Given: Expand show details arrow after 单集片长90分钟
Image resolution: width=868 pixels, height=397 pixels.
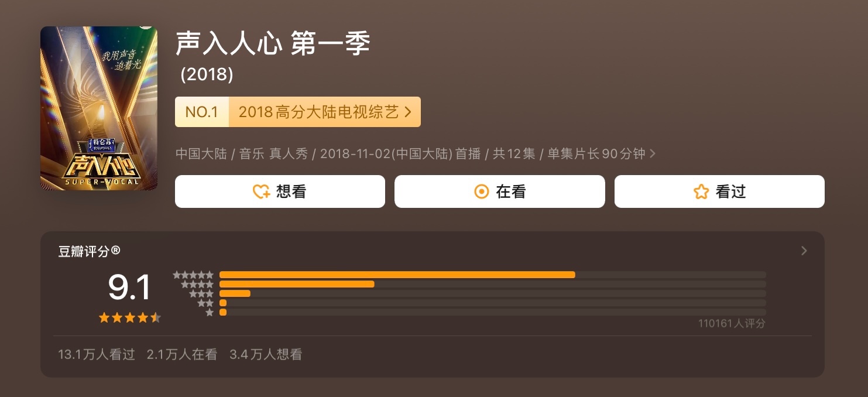Looking at the screenshot, I should pyautogui.click(x=653, y=153).
